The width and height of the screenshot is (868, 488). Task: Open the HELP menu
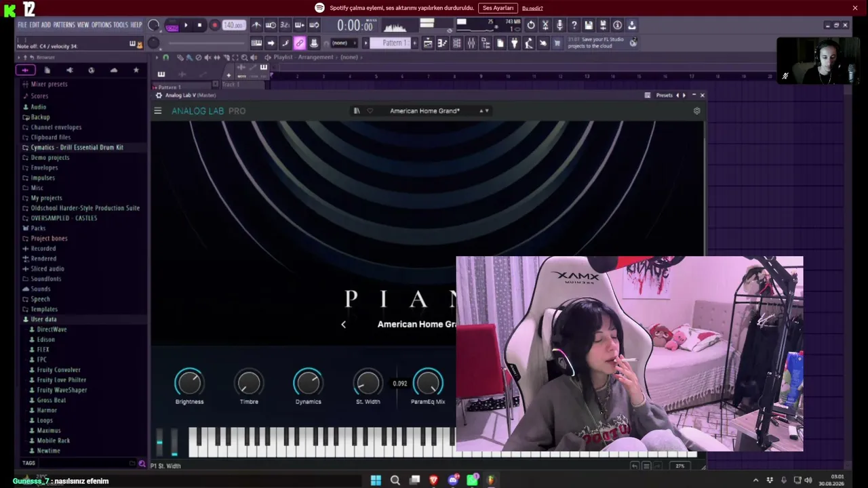[136, 25]
